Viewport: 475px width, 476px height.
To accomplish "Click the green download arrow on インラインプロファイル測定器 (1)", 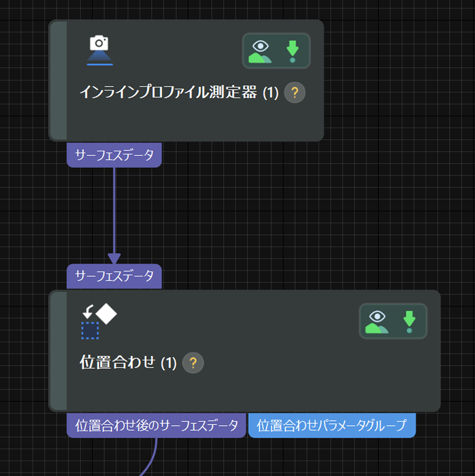I will point(293,51).
